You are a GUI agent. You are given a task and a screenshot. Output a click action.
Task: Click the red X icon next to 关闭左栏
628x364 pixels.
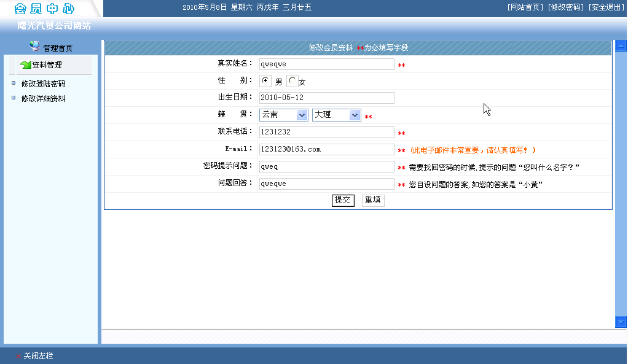click(18, 356)
